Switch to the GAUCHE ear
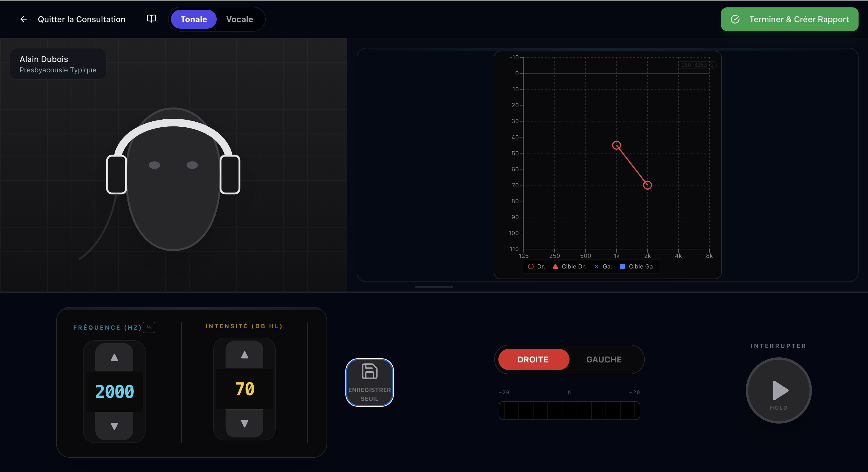 coord(603,359)
